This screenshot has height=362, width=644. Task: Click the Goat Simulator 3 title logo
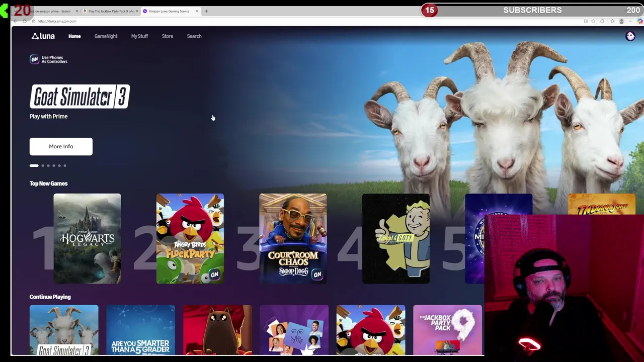tap(80, 97)
